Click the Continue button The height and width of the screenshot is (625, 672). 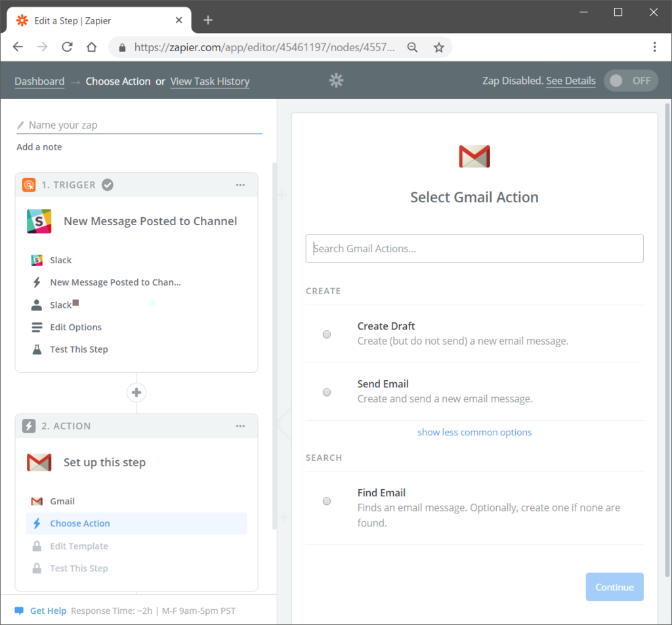click(x=614, y=587)
